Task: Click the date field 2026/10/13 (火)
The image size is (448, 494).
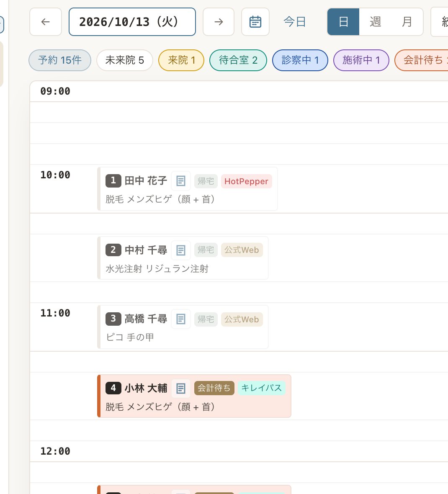Action: pyautogui.click(x=132, y=22)
